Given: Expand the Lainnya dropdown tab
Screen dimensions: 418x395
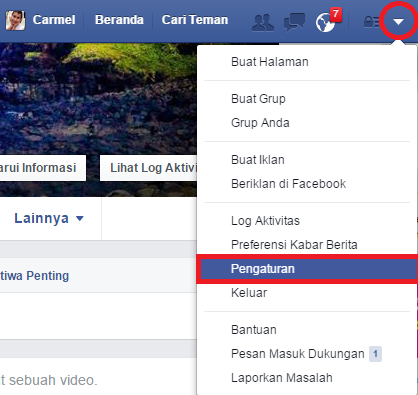Looking at the screenshot, I should pos(49,219).
